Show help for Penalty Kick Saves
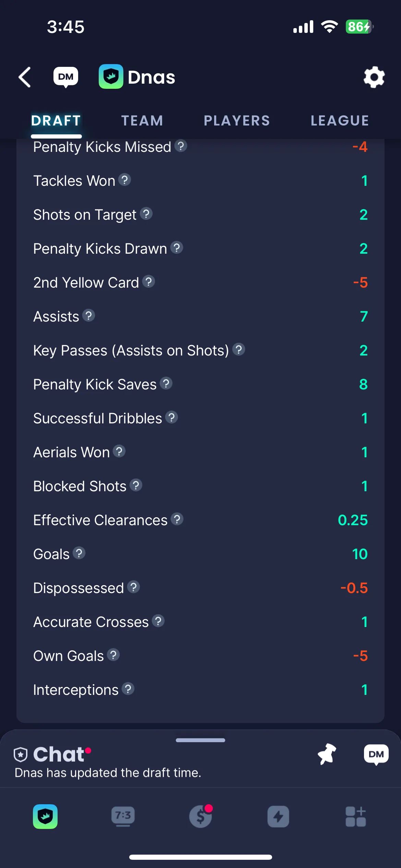 [166, 383]
